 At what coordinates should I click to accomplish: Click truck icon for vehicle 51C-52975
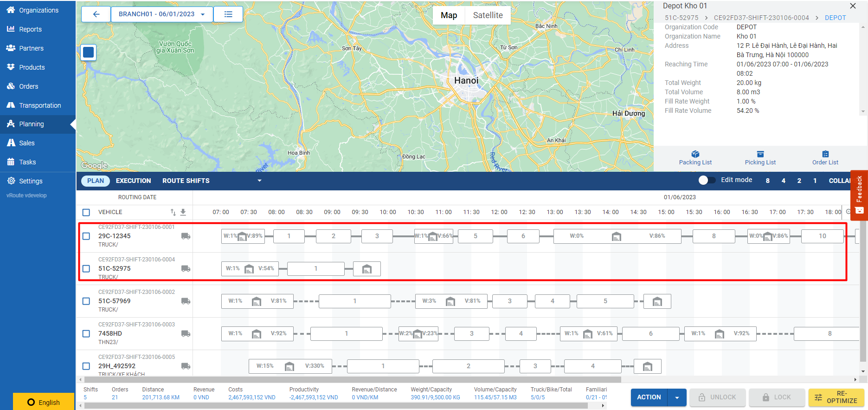[x=186, y=268]
